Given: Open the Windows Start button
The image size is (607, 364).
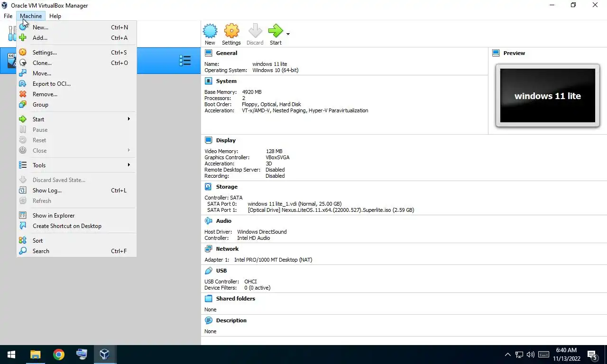Looking at the screenshot, I should (x=11, y=355).
